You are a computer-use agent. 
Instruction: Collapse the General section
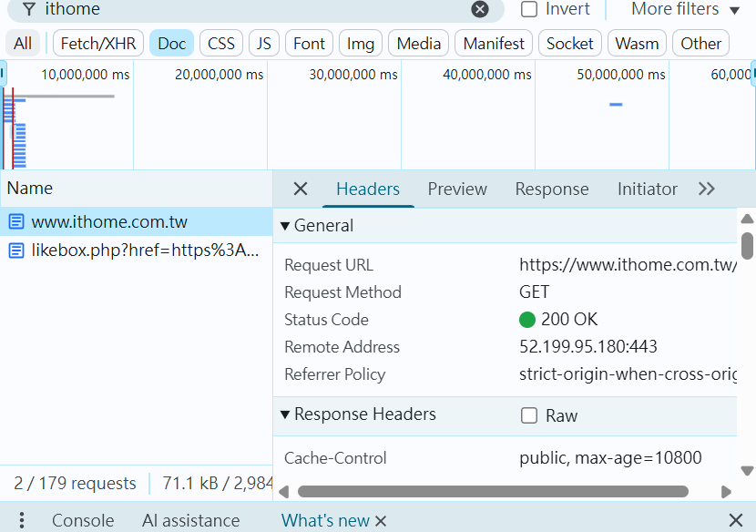click(x=285, y=226)
